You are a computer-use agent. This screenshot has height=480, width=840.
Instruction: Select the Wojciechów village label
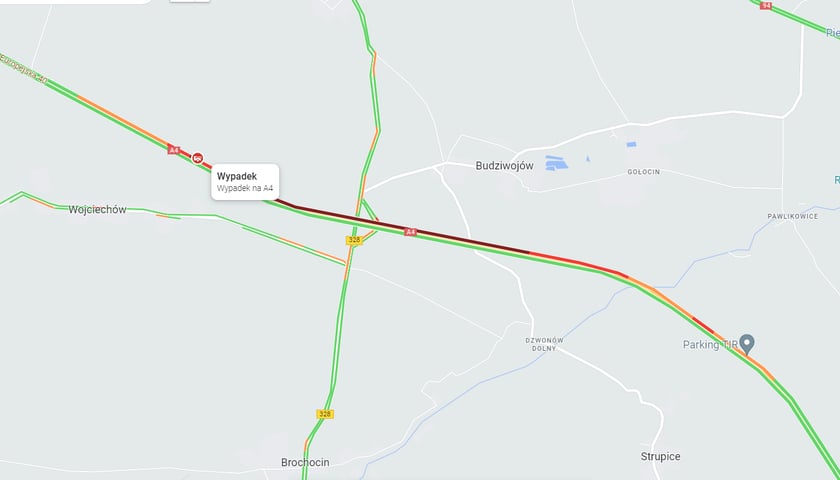[x=98, y=210]
